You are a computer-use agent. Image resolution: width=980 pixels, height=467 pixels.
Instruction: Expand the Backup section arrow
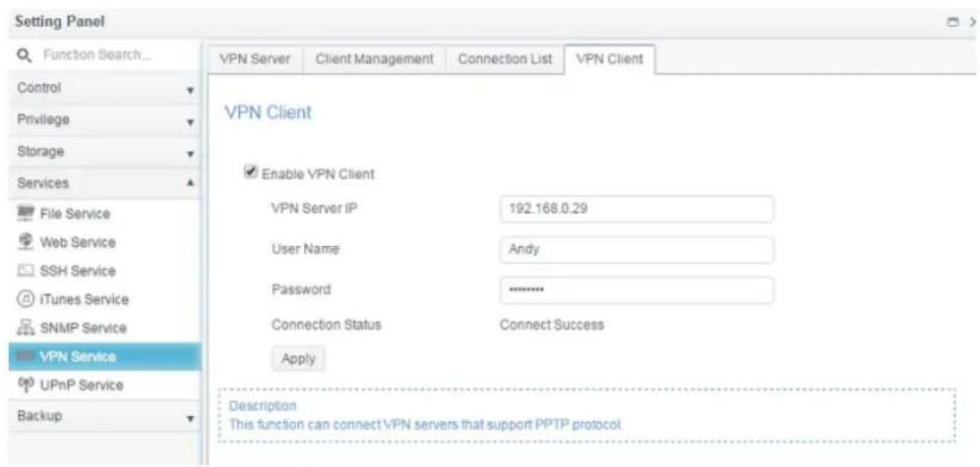tap(190, 418)
